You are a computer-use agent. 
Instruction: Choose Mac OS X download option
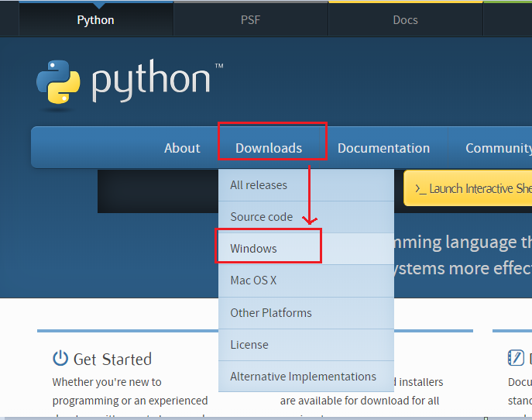click(x=306, y=281)
